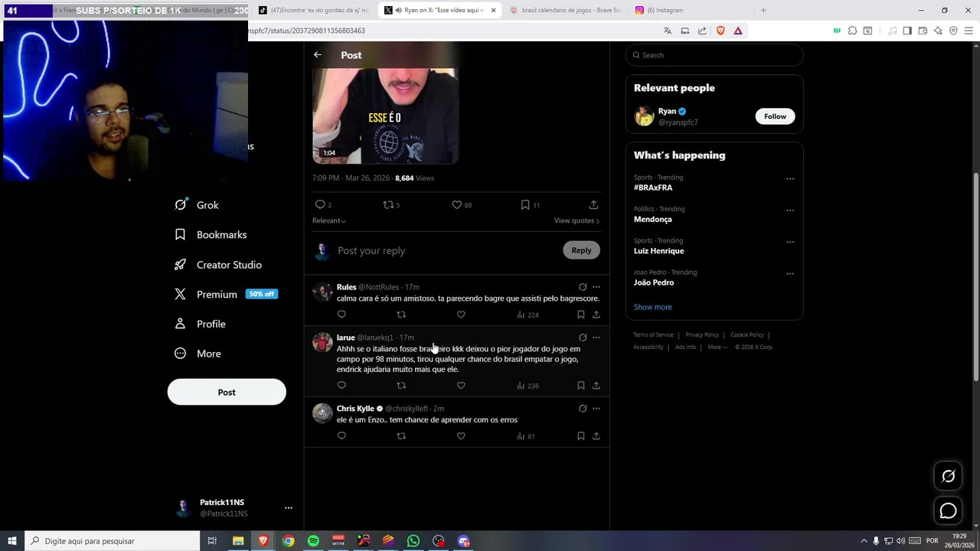Click Show more under What's happening
The height and width of the screenshot is (551, 980).
coord(653,307)
